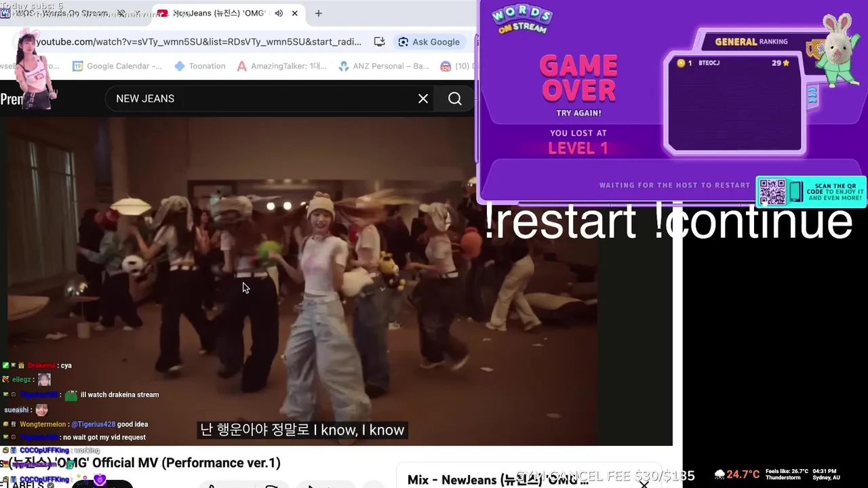Open the Google Calendar bookmark
868x488 pixels.
tap(117, 66)
